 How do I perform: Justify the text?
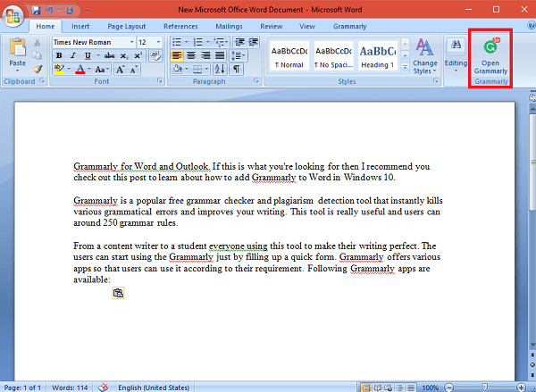[x=220, y=55]
